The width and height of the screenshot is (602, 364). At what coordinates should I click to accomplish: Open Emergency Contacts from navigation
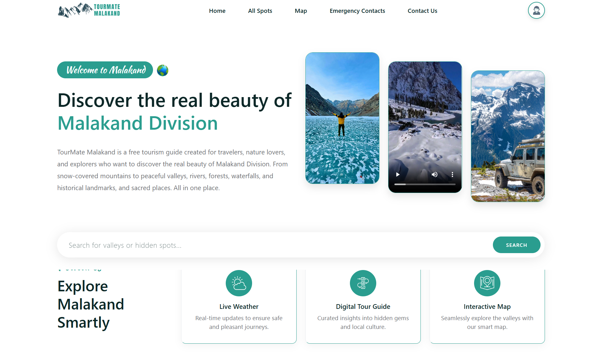(357, 11)
